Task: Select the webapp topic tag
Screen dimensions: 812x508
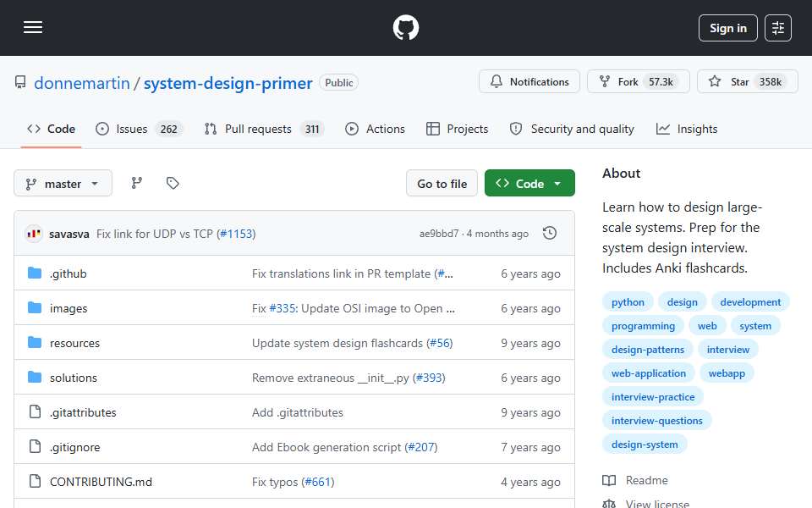Action: [x=727, y=373]
